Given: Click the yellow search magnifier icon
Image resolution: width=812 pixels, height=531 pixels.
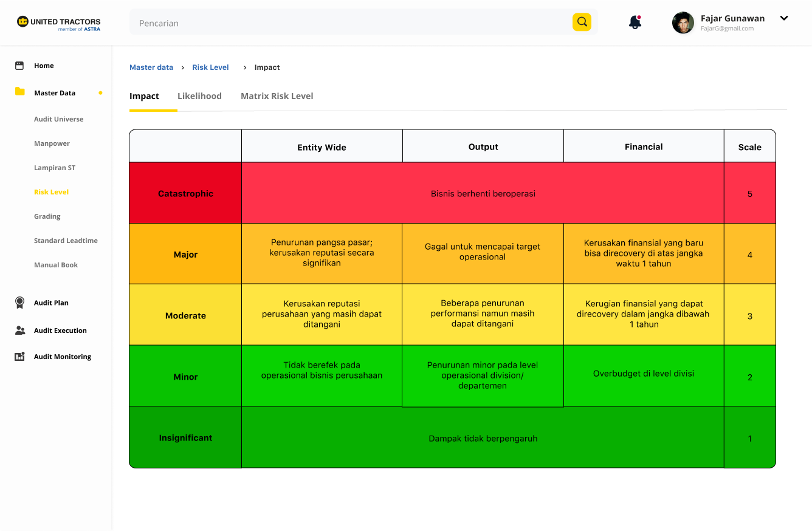Looking at the screenshot, I should [582, 22].
